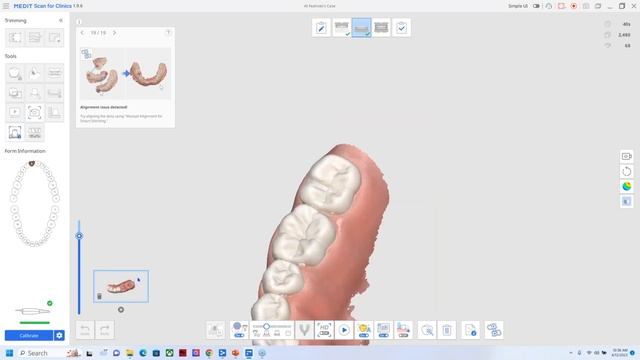The image size is (640, 360).
Task: Click the help question mark in tip panel
Action: tap(168, 33)
